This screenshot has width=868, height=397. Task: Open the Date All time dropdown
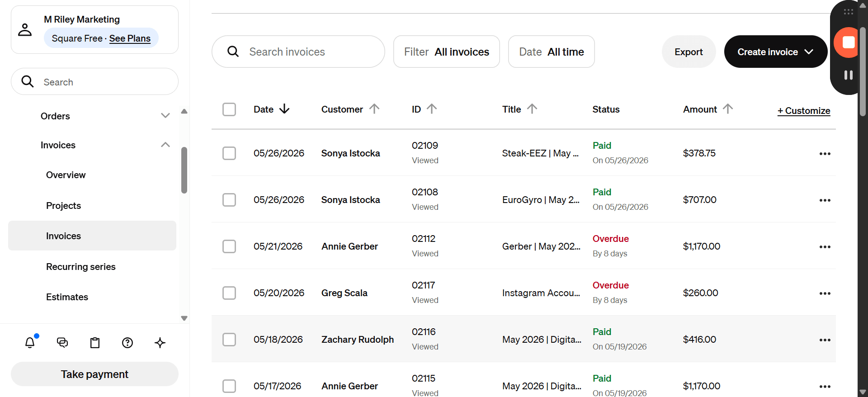[x=552, y=52]
